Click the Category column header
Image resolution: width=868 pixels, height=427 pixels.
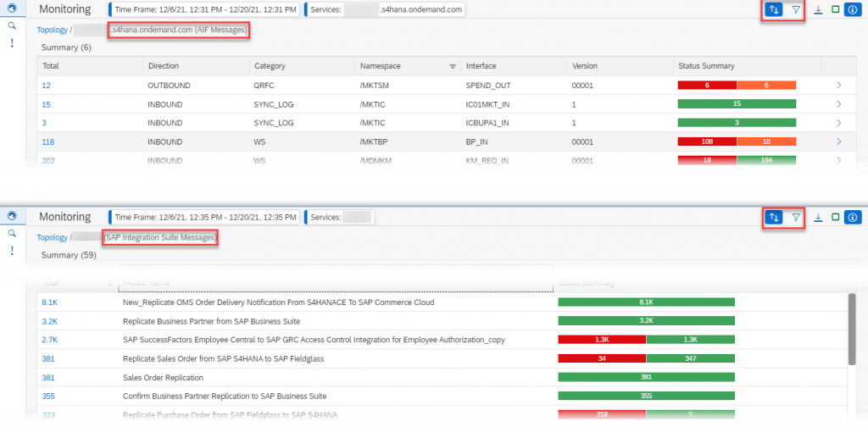(x=303, y=66)
